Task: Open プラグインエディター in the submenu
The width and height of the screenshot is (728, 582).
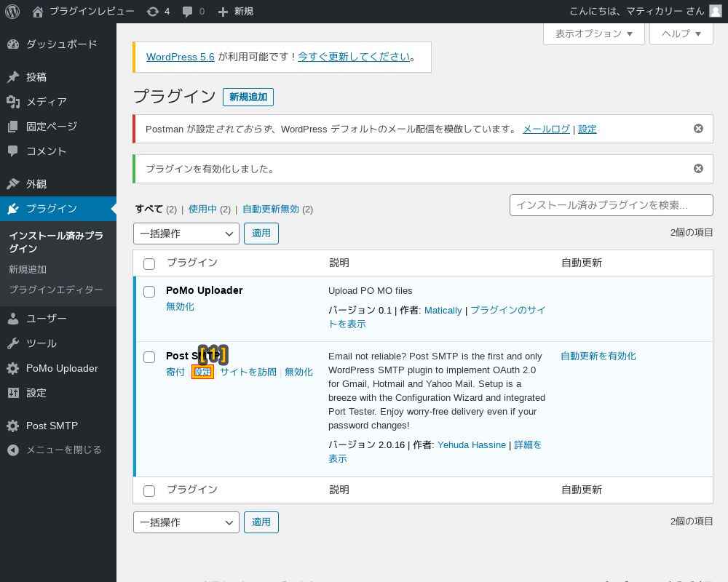Action: (x=56, y=290)
